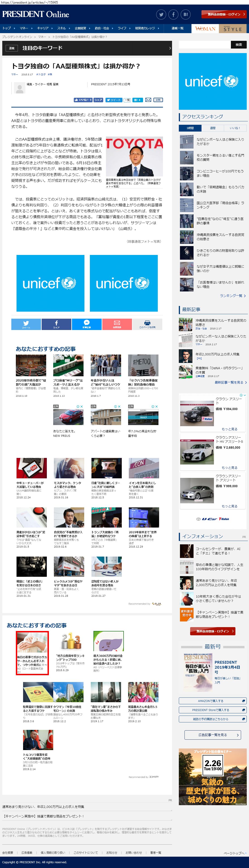Open the キャリア navigation menu
249x868 pixels.
pos(43,28)
